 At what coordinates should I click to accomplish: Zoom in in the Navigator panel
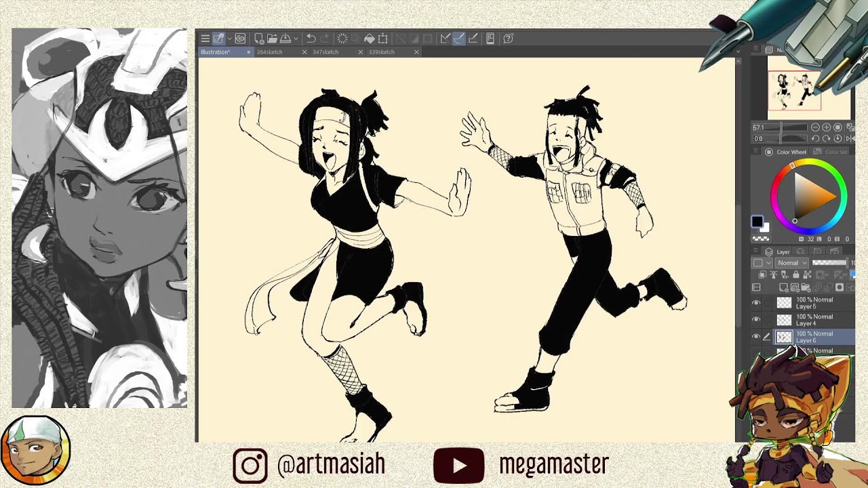826,127
